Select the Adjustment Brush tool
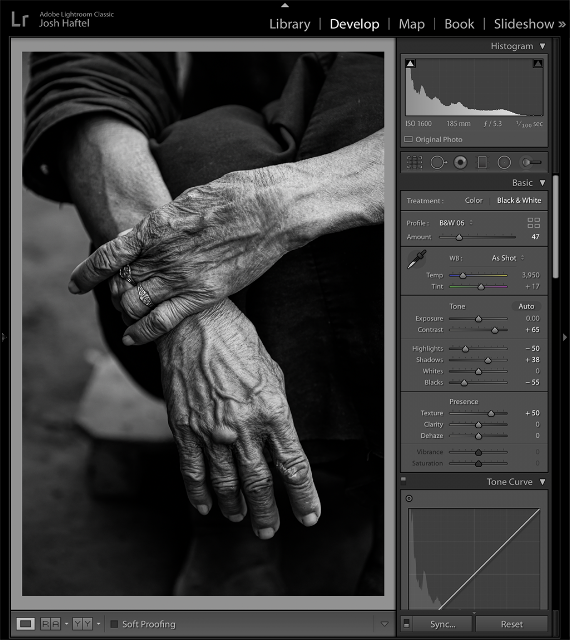The width and height of the screenshot is (570, 640). tap(532, 162)
